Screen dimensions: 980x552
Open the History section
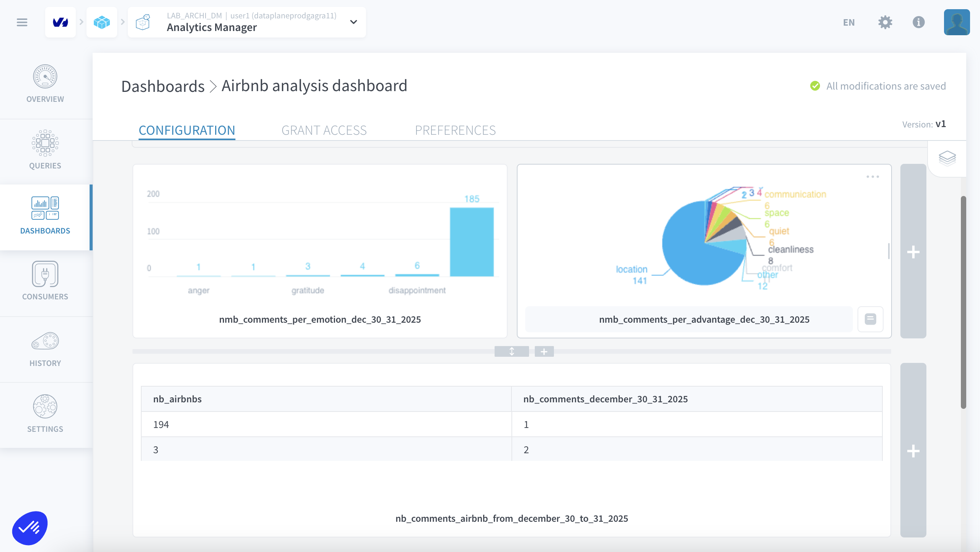coord(45,349)
